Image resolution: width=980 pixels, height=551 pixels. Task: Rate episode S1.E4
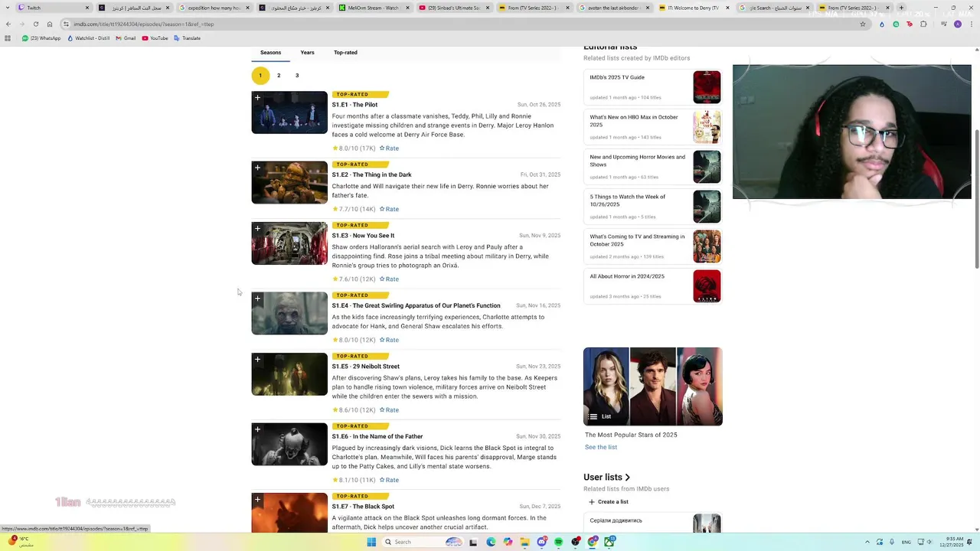click(389, 340)
